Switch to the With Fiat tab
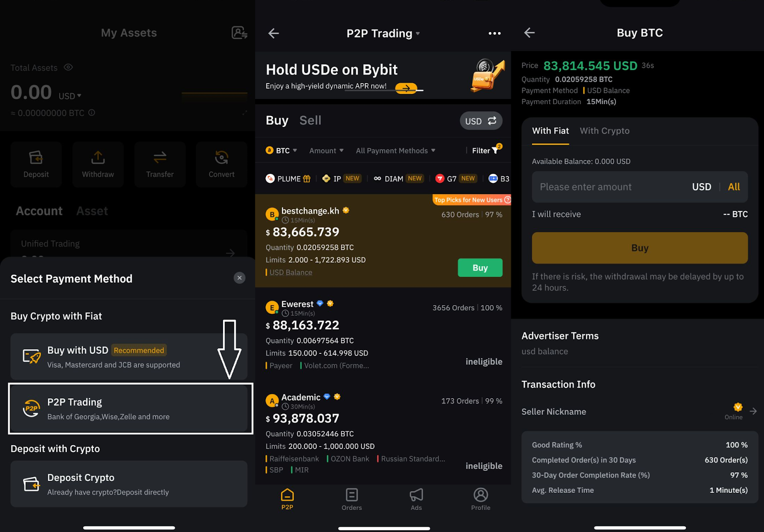764x532 pixels. [x=551, y=131]
